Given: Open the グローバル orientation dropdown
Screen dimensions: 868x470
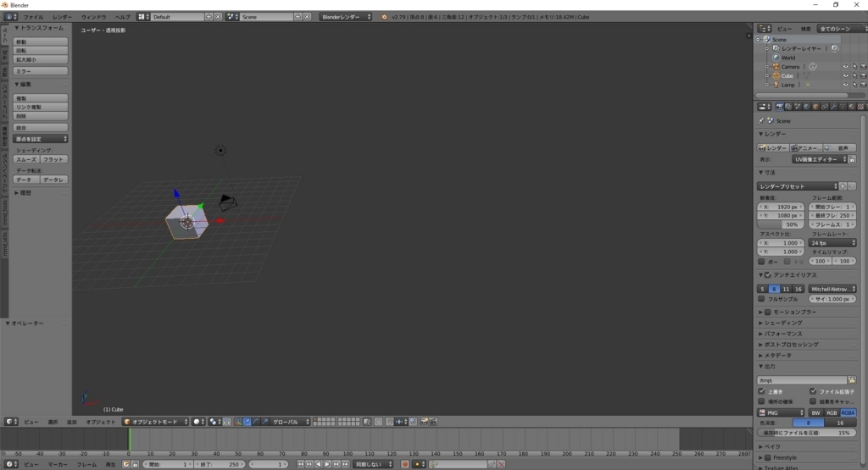Looking at the screenshot, I should click(290, 422).
